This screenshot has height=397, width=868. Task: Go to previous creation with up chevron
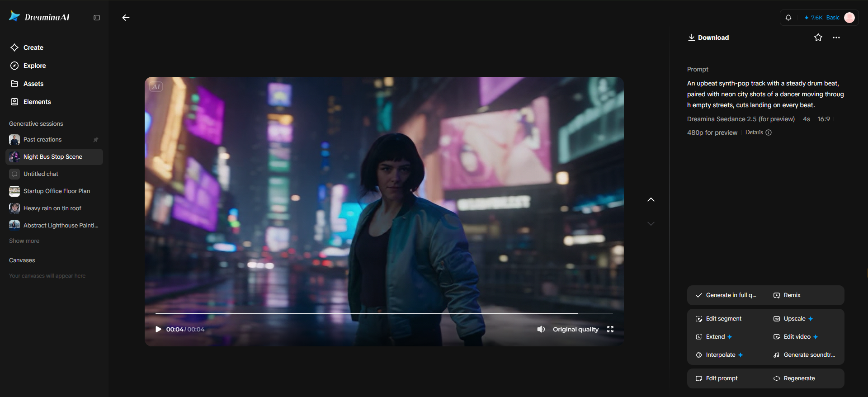tap(651, 200)
